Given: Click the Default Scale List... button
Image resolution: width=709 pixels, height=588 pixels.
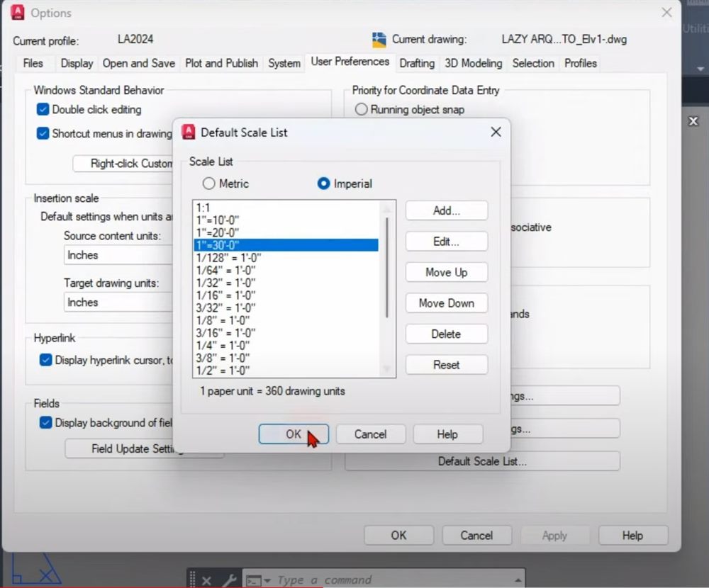Looking at the screenshot, I should click(482, 461).
